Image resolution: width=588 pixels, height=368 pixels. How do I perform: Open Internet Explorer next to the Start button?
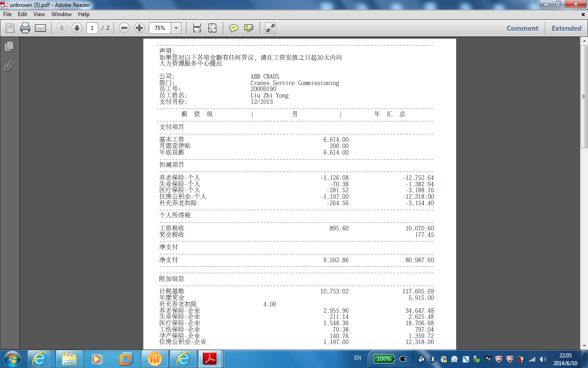click(40, 358)
